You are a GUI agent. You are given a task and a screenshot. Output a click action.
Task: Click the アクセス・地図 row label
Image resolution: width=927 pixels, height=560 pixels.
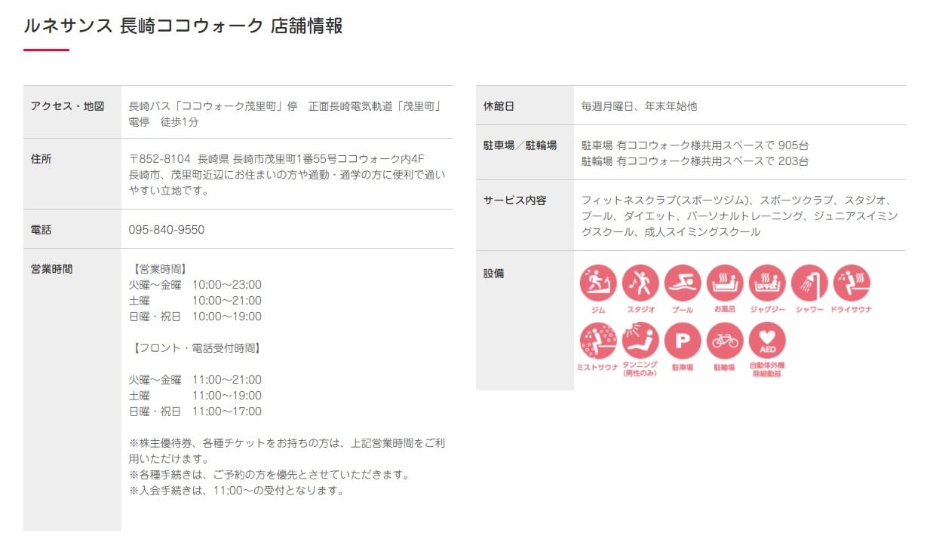coord(67,106)
